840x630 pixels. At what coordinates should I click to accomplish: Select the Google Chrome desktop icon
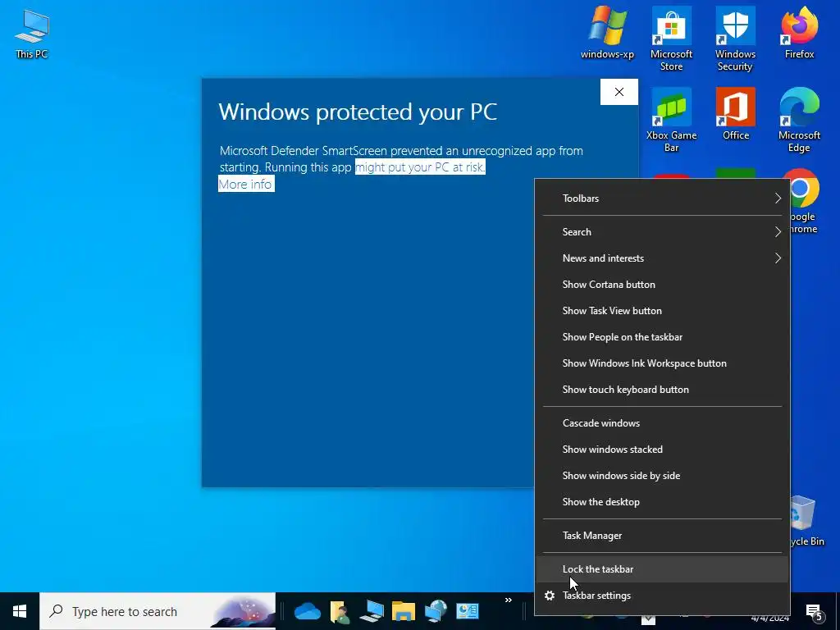[x=802, y=202]
